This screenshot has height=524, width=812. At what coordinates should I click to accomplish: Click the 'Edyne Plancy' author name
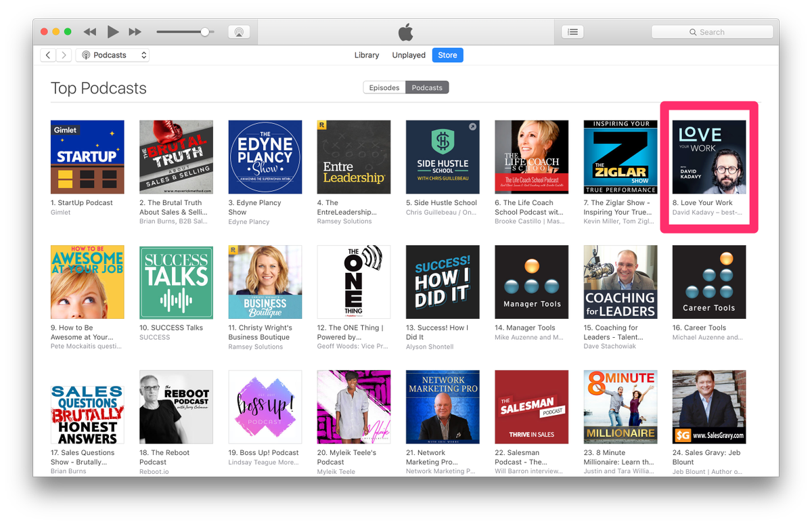(x=249, y=221)
